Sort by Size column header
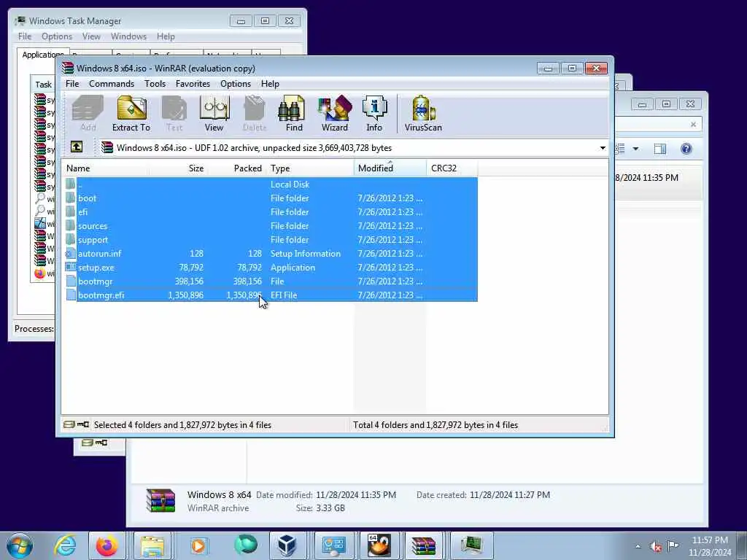The image size is (747, 560). pyautogui.click(x=178, y=168)
